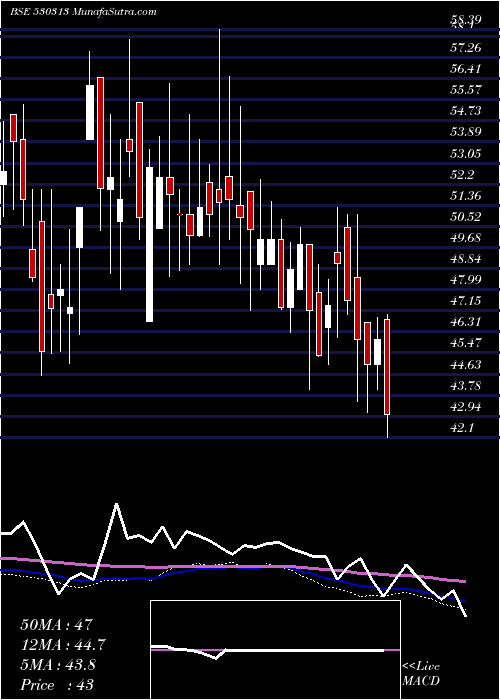Click the 54.73 price level label

(466, 110)
